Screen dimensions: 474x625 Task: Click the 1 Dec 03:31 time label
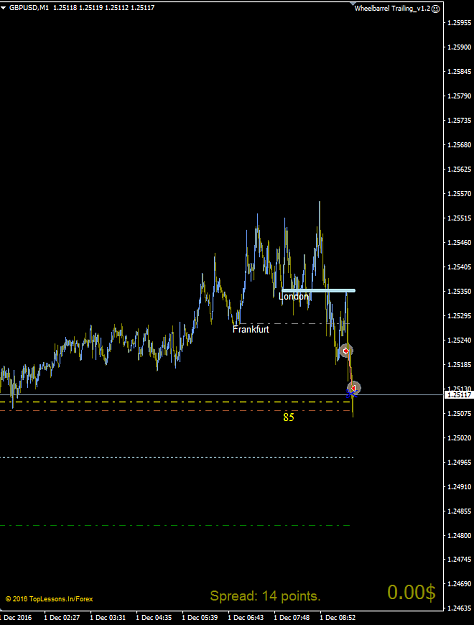pyautogui.click(x=108, y=618)
